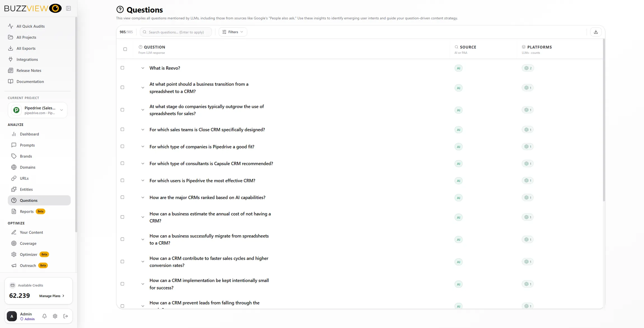Collapse the sidebar panel icon
The width and height of the screenshot is (644, 328).
pos(68,8)
